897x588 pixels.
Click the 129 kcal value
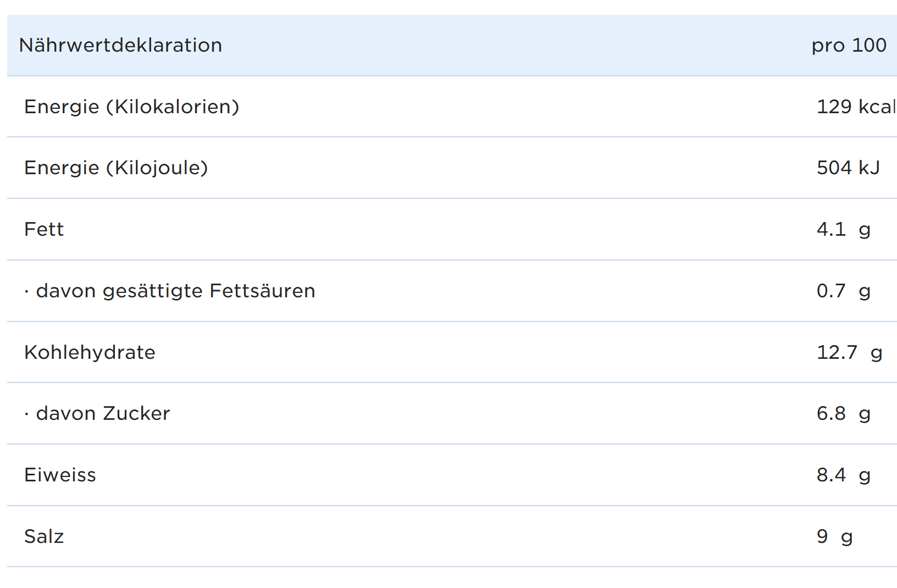point(856,107)
